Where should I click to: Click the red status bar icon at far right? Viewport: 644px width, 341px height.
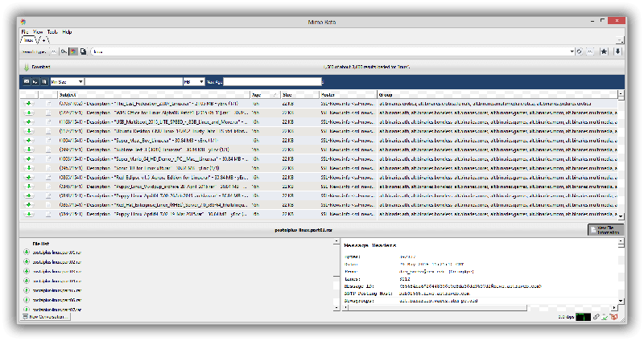click(x=614, y=317)
